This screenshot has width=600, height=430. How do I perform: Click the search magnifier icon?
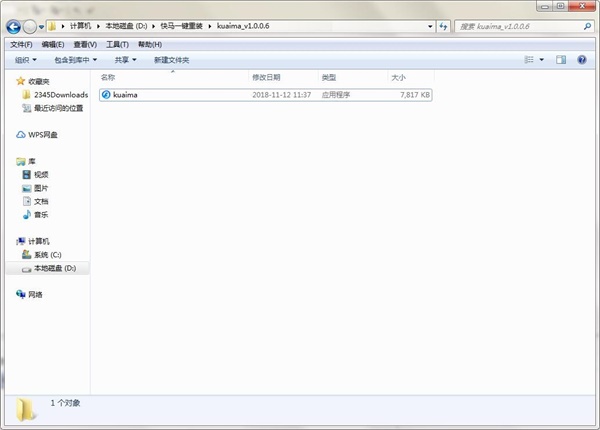click(x=587, y=26)
